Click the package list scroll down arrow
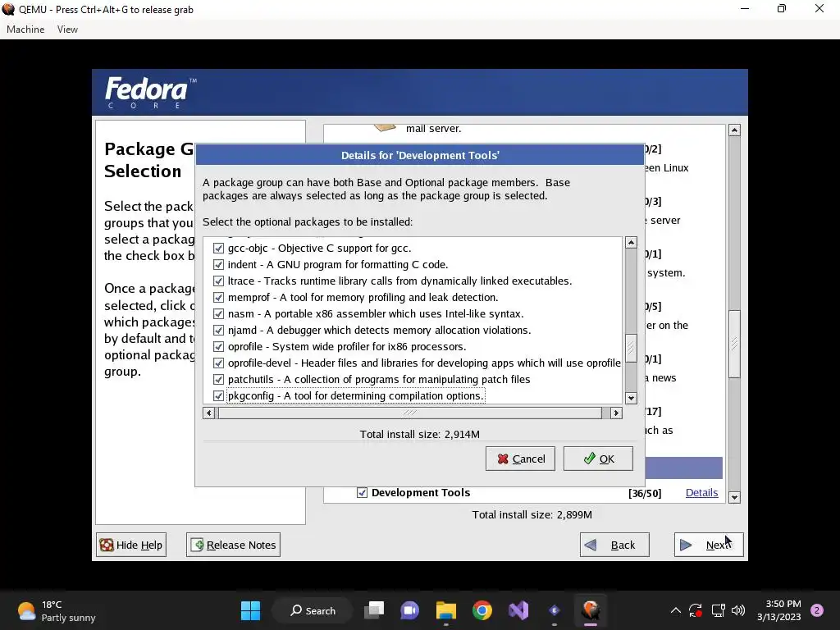 pyautogui.click(x=631, y=398)
